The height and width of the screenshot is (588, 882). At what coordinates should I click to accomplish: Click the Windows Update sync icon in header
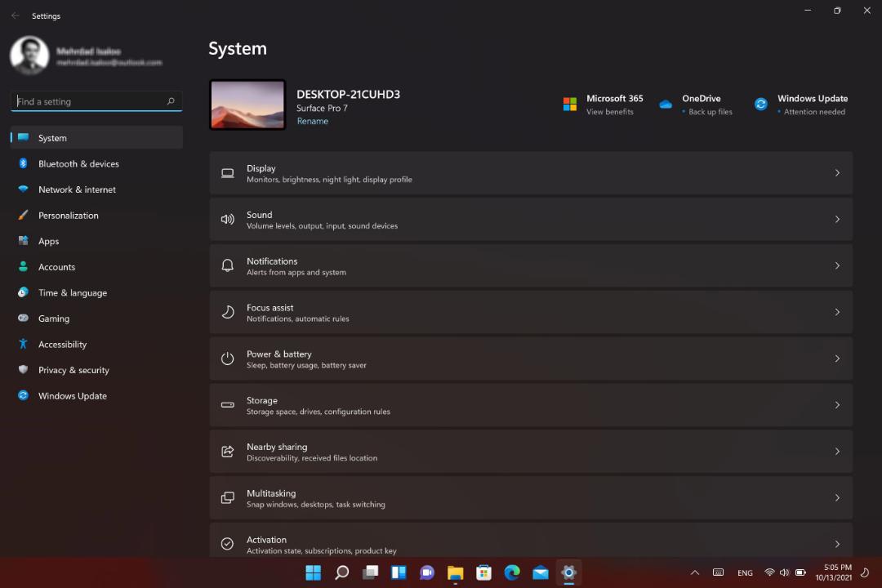(x=760, y=104)
